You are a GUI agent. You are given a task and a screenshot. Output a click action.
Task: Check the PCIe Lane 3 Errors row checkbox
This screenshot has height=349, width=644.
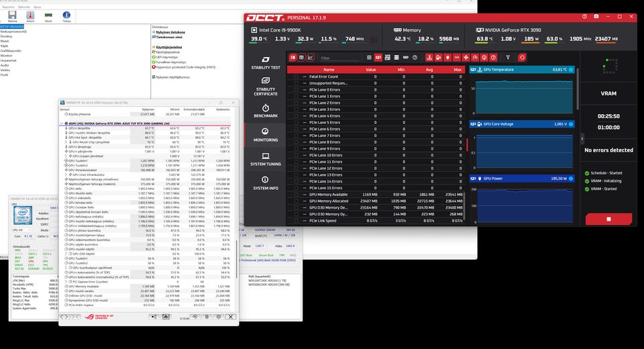pyautogui.click(x=296, y=109)
